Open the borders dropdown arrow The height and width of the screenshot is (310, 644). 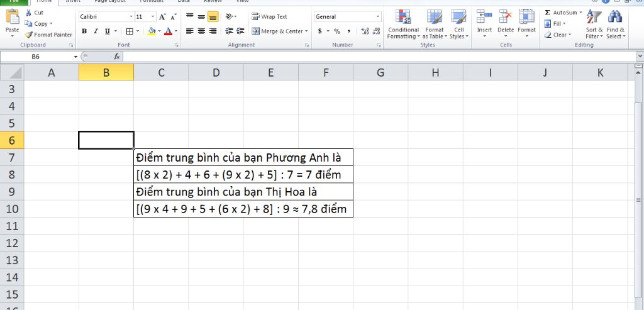pyautogui.click(x=138, y=31)
